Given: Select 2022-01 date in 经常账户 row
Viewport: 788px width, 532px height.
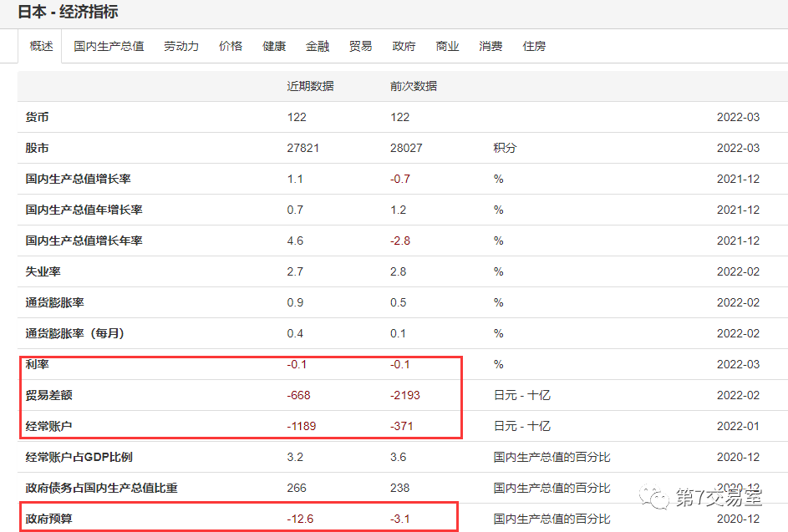Looking at the screenshot, I should pyautogui.click(x=738, y=426).
